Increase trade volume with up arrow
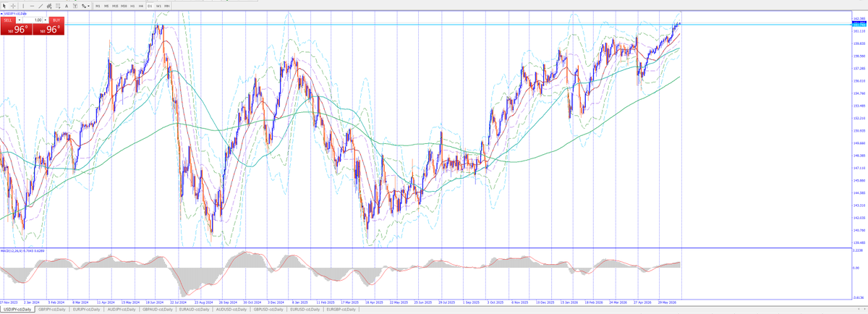Screen dimensions: 868x314 pos(46,20)
